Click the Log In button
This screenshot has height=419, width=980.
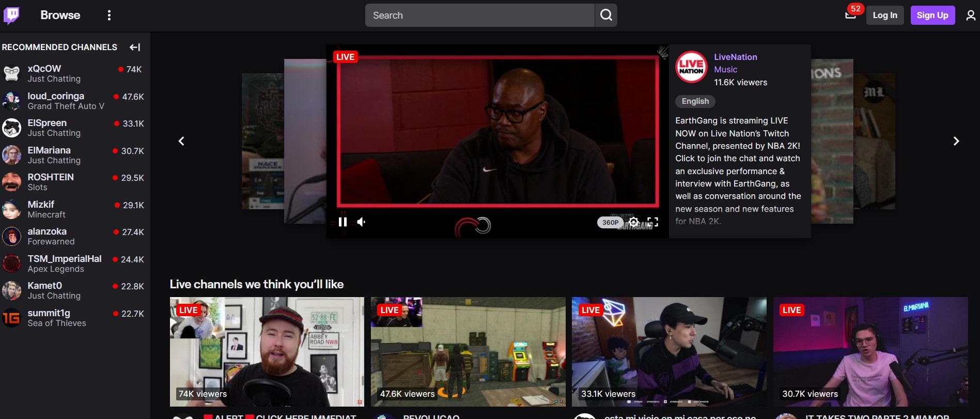(885, 15)
